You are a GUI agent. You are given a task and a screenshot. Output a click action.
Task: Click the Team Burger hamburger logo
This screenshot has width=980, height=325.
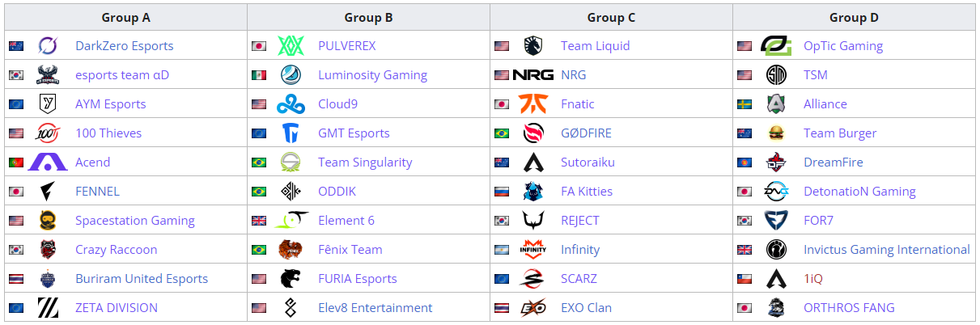pyautogui.click(x=776, y=133)
